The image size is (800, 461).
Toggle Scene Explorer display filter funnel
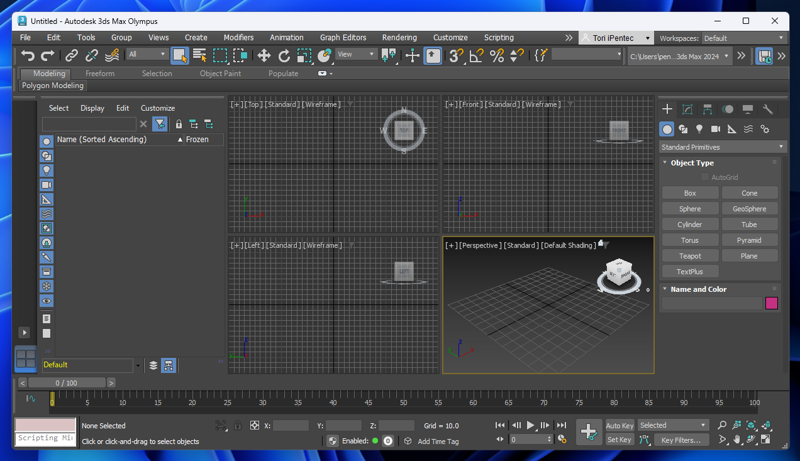pyautogui.click(x=160, y=124)
